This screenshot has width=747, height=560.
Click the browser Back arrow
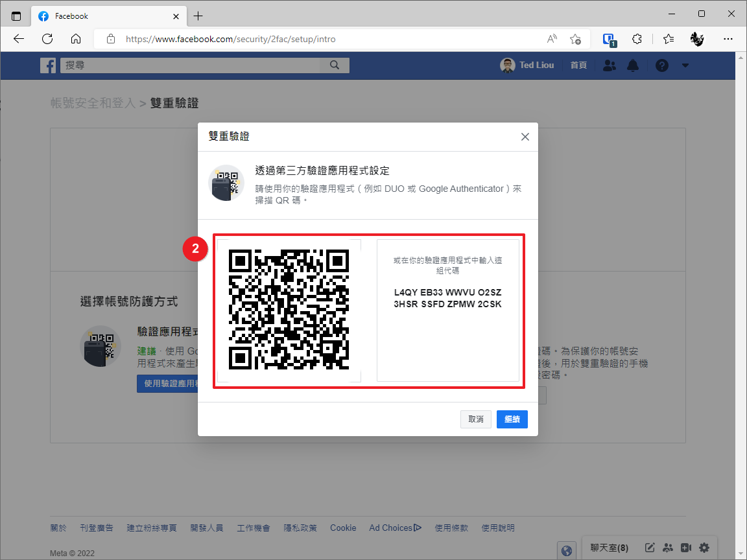click(19, 39)
